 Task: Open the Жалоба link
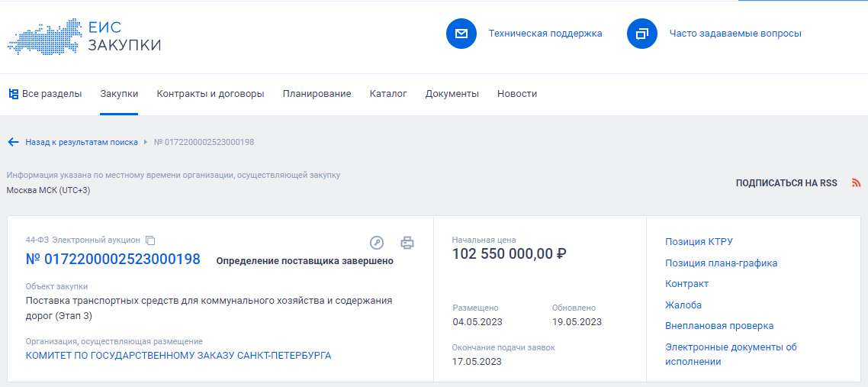pos(683,305)
